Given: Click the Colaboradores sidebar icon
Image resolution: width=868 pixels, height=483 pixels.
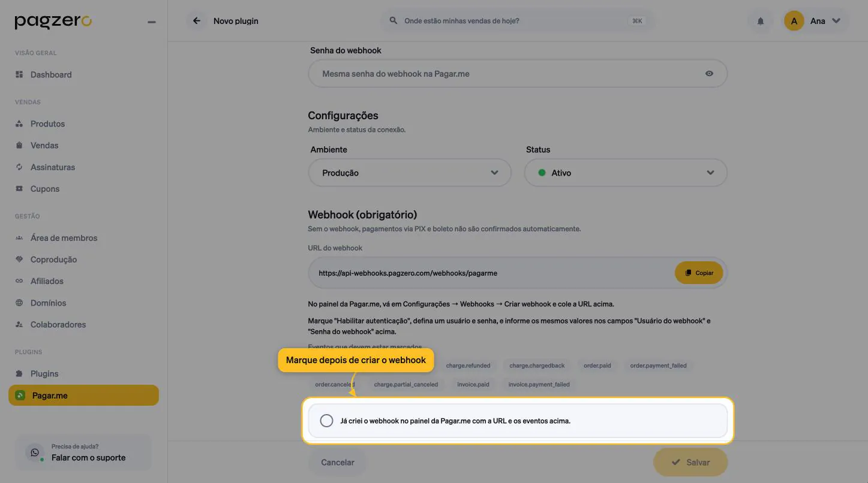Looking at the screenshot, I should pos(19,325).
